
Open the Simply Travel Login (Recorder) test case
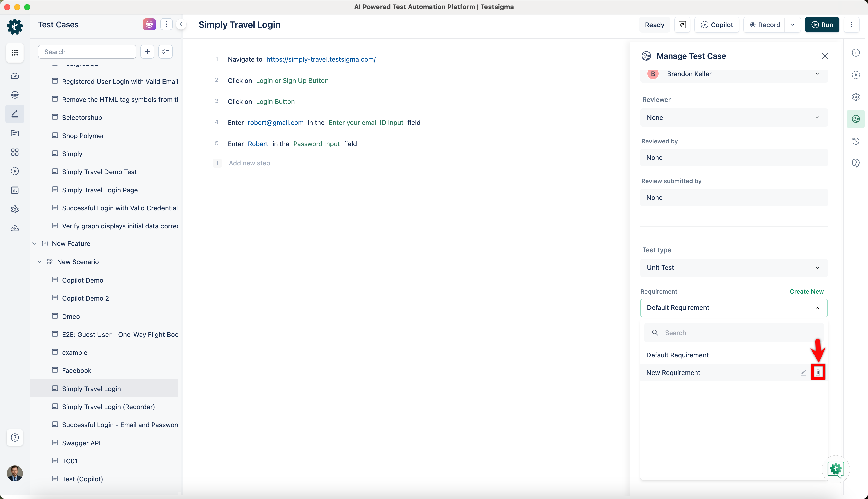click(108, 407)
